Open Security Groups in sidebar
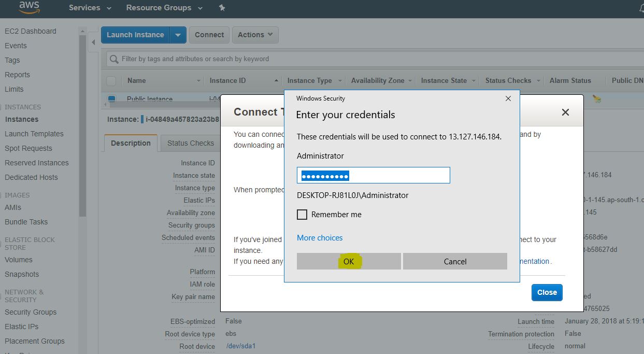 click(x=31, y=312)
